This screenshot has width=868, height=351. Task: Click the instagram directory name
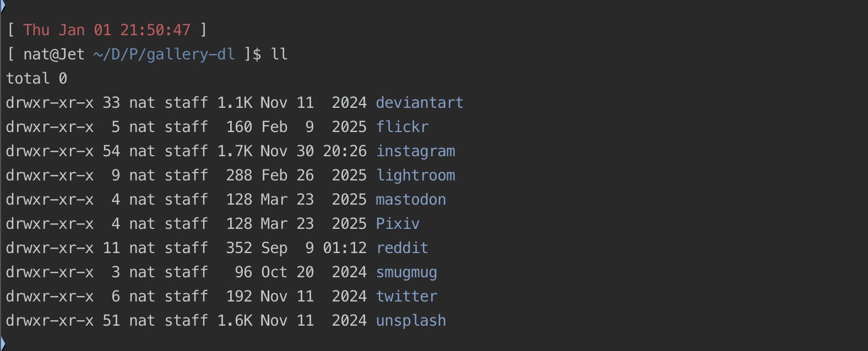(415, 151)
